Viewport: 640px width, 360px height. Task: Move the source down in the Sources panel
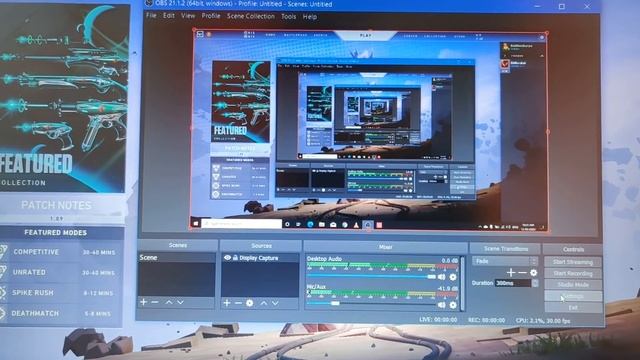(x=276, y=303)
